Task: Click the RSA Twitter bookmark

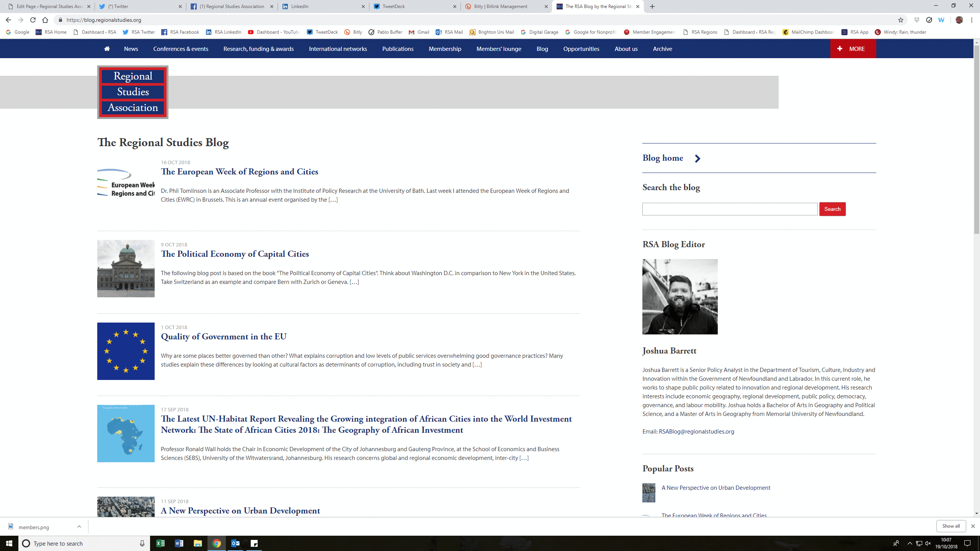Action: 139,32
